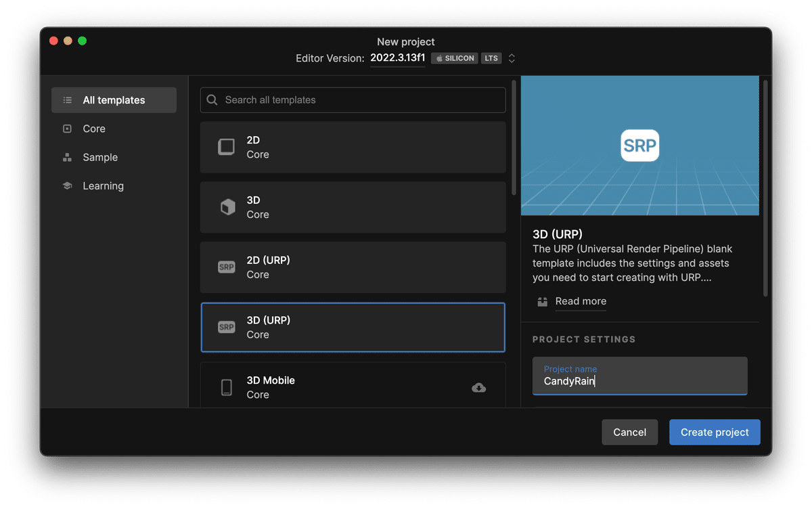Click the 3D template cube icon
Viewport: 812px width, 509px height.
pyautogui.click(x=227, y=207)
